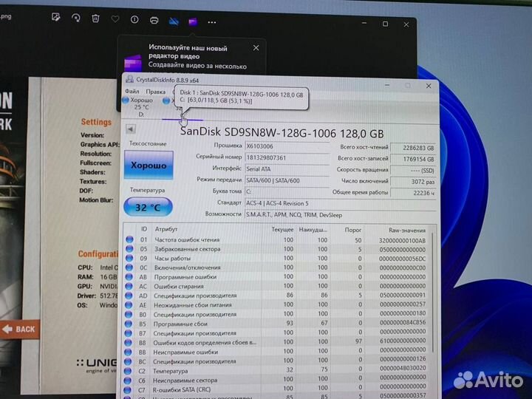The image size is (532, 399).
Task: Open the three-dot more options menu
Action: pos(212,22)
